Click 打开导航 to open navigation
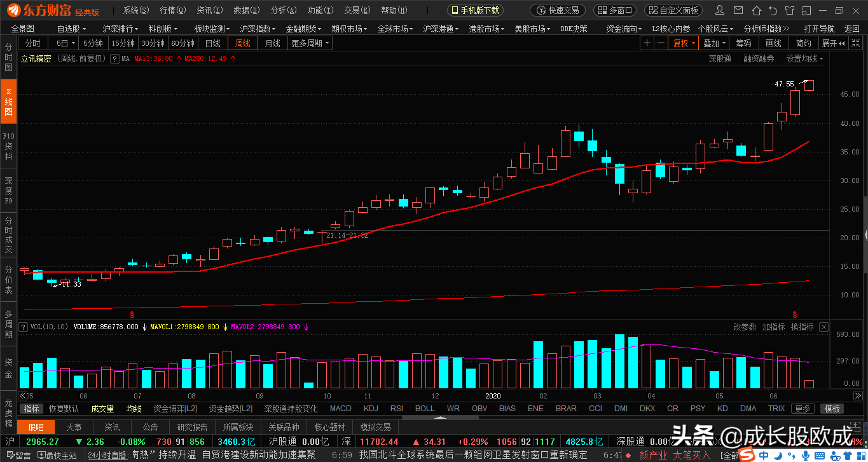This screenshot has width=868, height=462. 819,29
